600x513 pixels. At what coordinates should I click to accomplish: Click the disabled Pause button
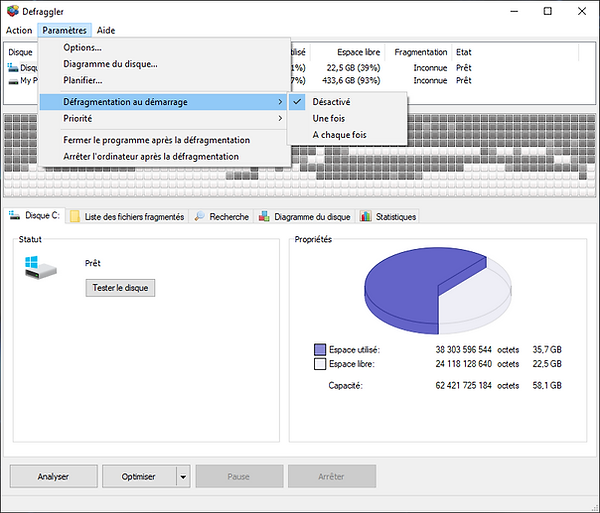point(239,477)
